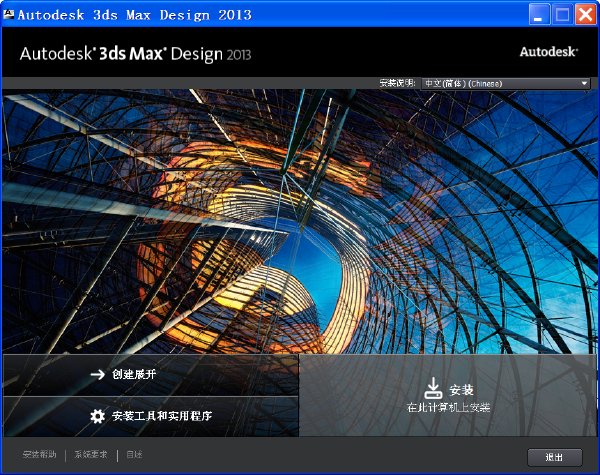Close the Autodesk 3ds Max Design installer window
Viewport: 600px width, 475px height.
coord(585,15)
